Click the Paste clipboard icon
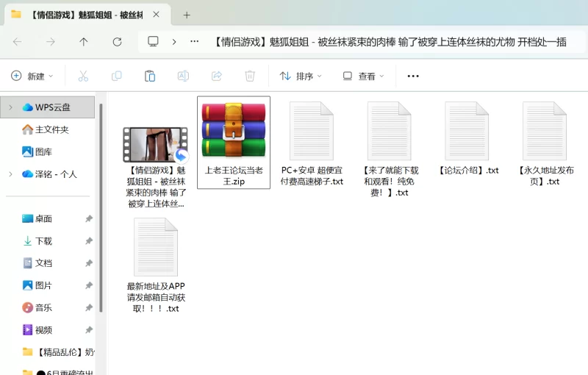This screenshot has width=588, height=375. tap(150, 76)
